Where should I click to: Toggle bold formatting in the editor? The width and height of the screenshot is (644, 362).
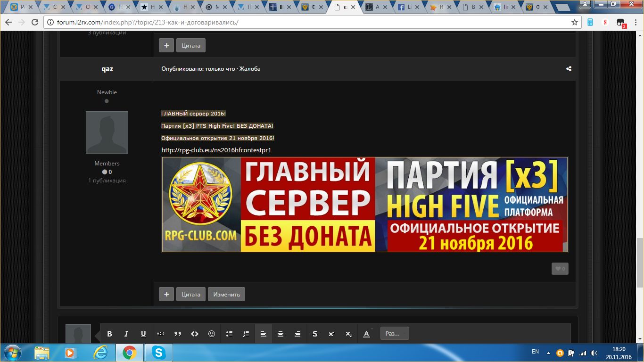tap(109, 334)
